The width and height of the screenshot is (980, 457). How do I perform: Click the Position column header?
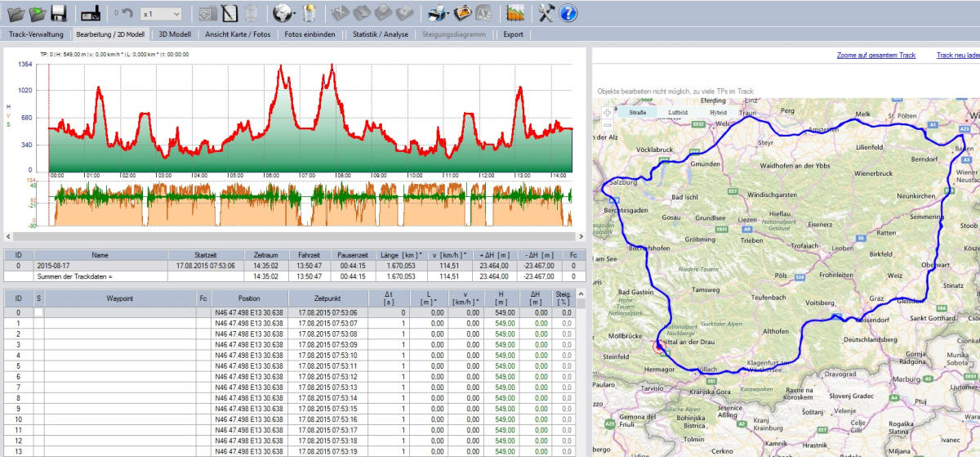(x=248, y=298)
